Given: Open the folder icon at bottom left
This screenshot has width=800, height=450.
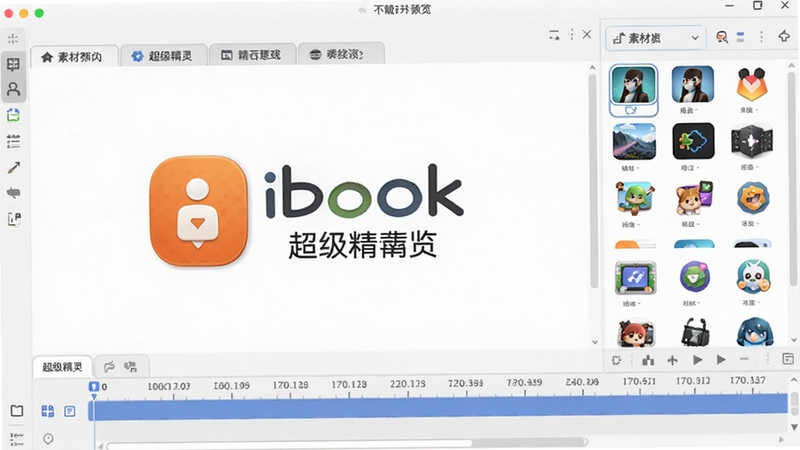Looking at the screenshot, I should [x=17, y=411].
